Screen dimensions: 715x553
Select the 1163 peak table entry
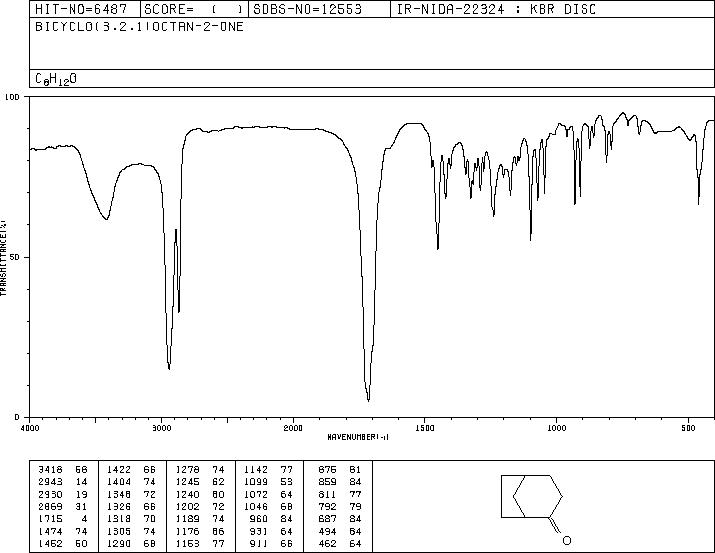pyautogui.click(x=200, y=544)
